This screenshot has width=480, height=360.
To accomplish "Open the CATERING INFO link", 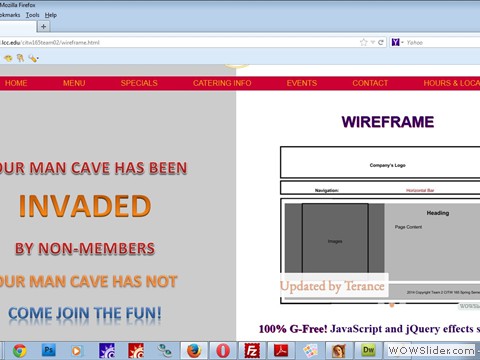I will pos(222,83).
